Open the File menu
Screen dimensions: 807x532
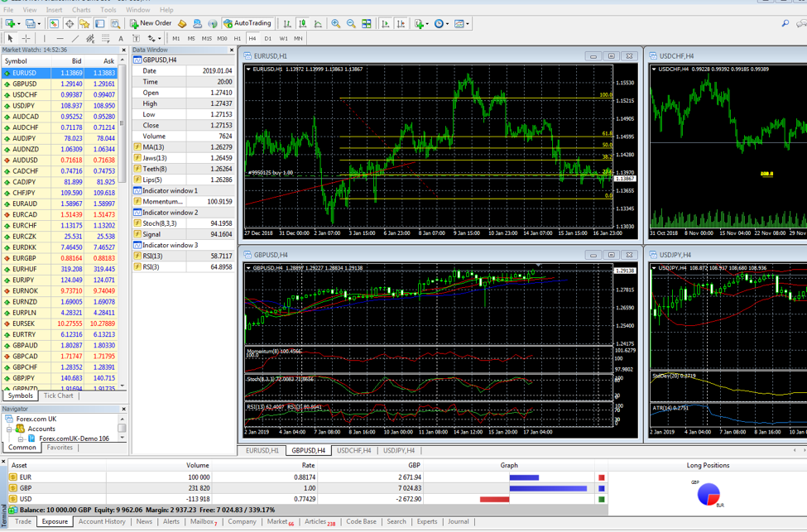[x=8, y=10]
